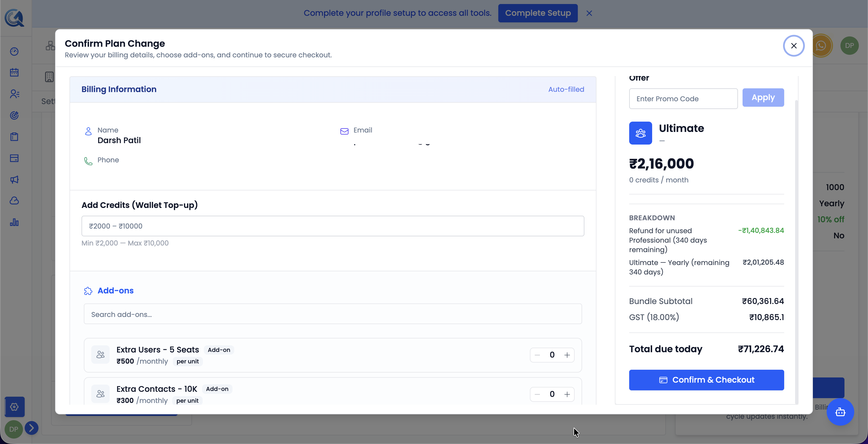This screenshot has height=444, width=868.
Task: Click the app logo in the sidebar
Action: (x=14, y=17)
